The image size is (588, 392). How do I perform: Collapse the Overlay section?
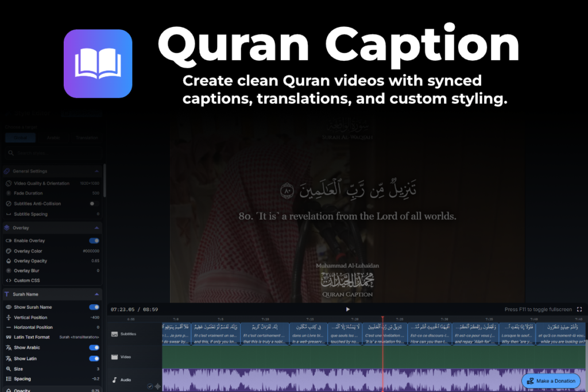click(x=96, y=228)
